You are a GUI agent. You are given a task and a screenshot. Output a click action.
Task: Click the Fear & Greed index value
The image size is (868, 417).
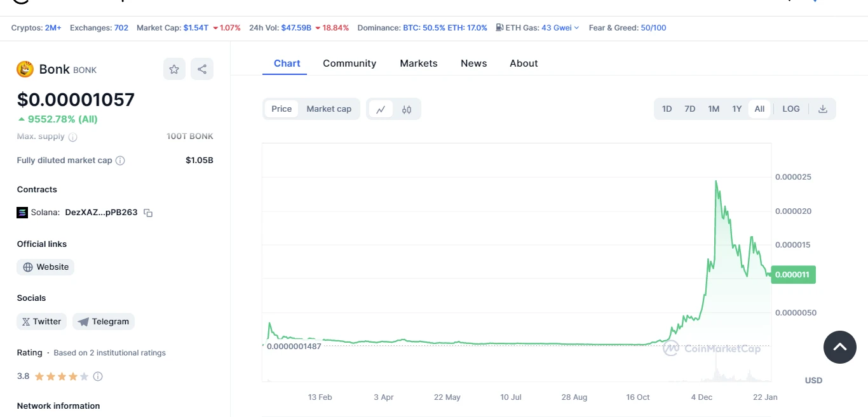click(653, 28)
